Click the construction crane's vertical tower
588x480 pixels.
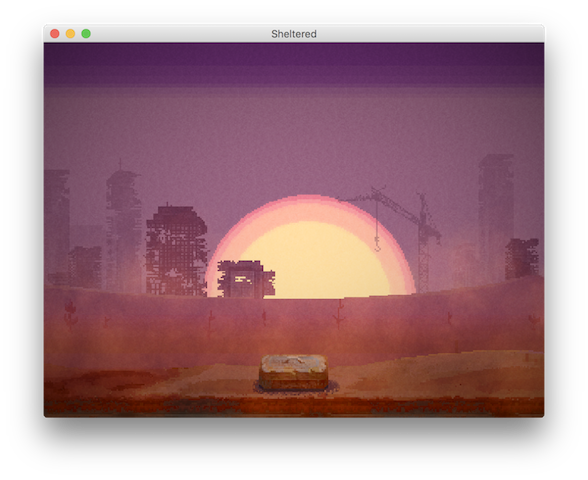423,243
